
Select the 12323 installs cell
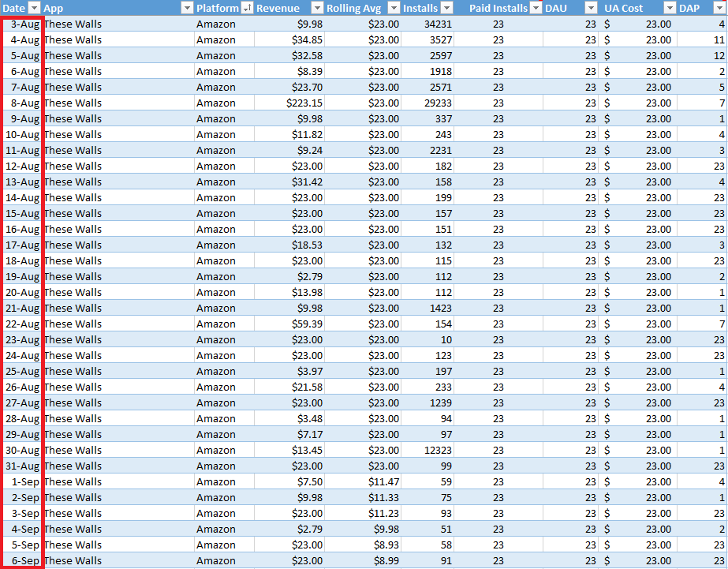point(426,451)
